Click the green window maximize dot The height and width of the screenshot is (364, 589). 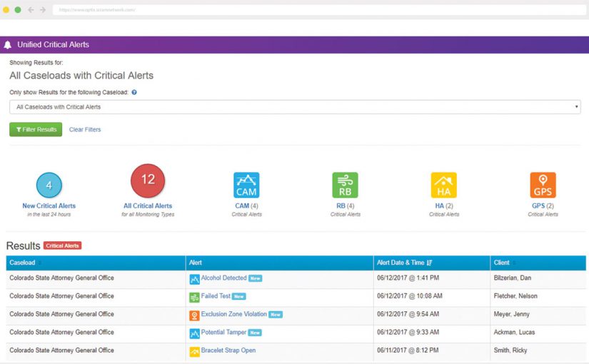pos(18,10)
